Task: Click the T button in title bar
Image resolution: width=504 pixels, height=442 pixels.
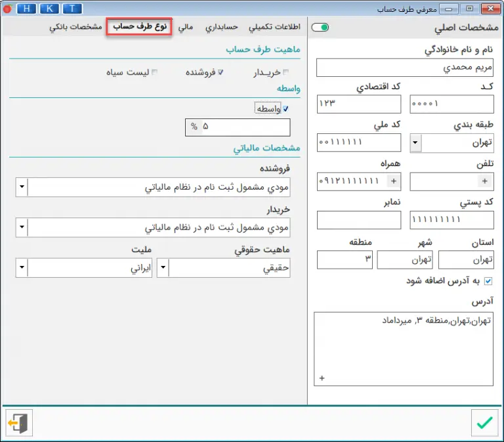Action: click(x=72, y=9)
